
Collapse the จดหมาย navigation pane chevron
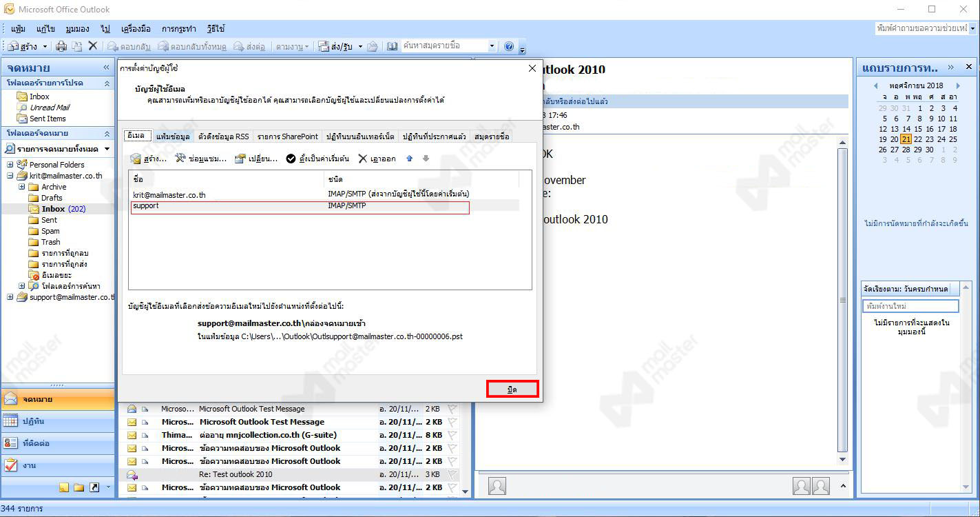coord(107,68)
